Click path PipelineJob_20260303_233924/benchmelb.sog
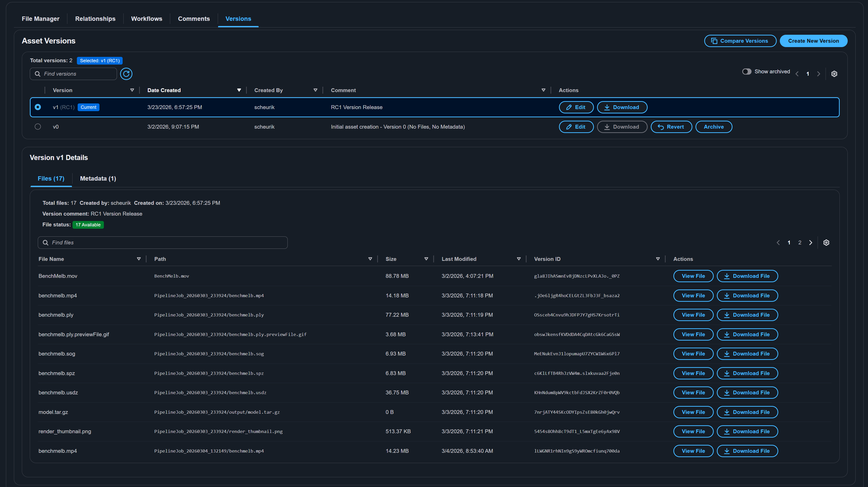This screenshot has width=868, height=487. (x=209, y=353)
